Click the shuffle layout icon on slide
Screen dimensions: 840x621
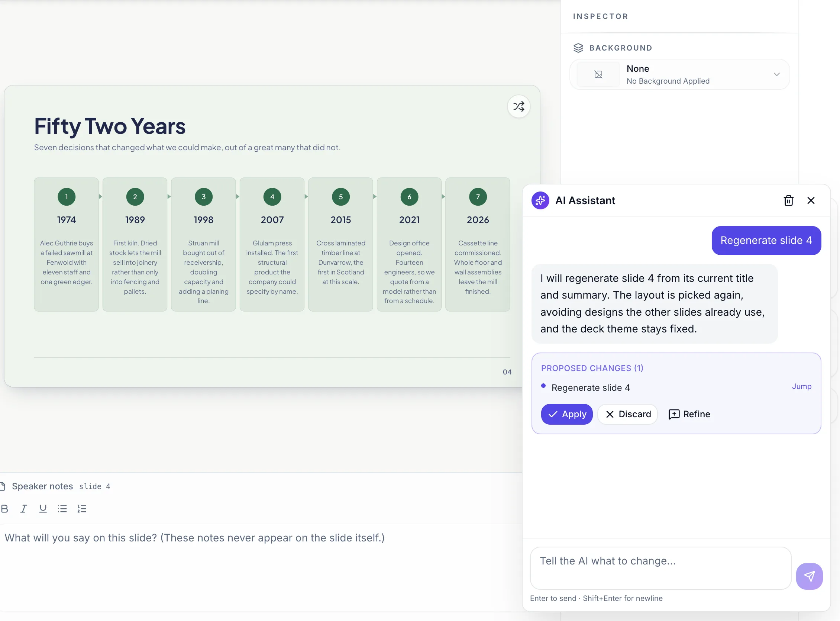[x=518, y=106]
